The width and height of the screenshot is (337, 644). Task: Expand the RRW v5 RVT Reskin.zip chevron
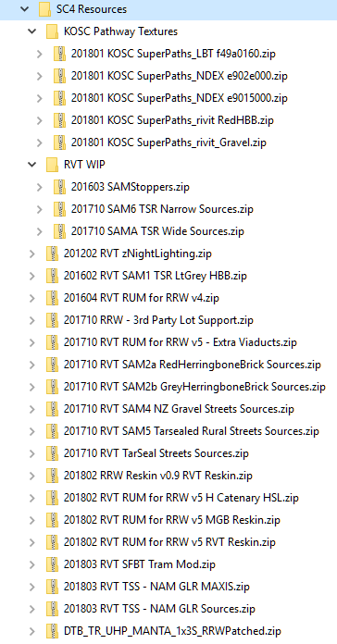32,542
